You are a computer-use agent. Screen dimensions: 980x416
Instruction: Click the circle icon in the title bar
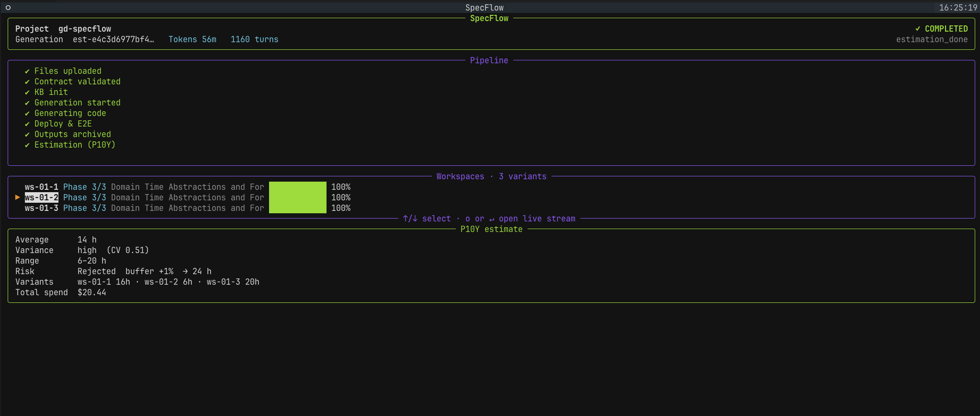8,8
